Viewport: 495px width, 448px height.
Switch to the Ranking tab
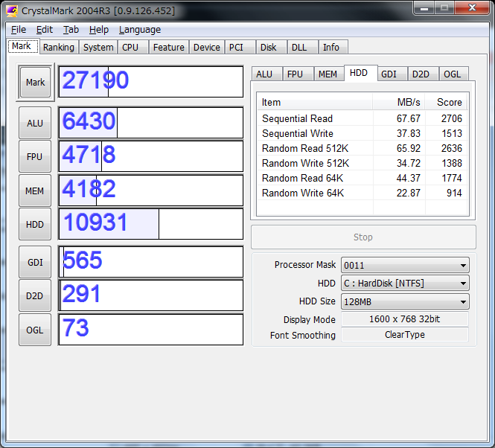click(59, 47)
